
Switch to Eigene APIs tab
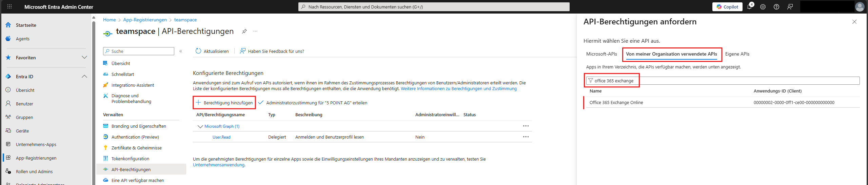pyautogui.click(x=737, y=54)
